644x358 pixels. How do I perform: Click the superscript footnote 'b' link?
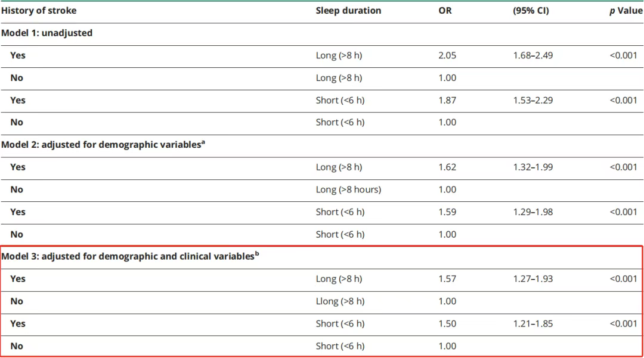pyautogui.click(x=257, y=254)
